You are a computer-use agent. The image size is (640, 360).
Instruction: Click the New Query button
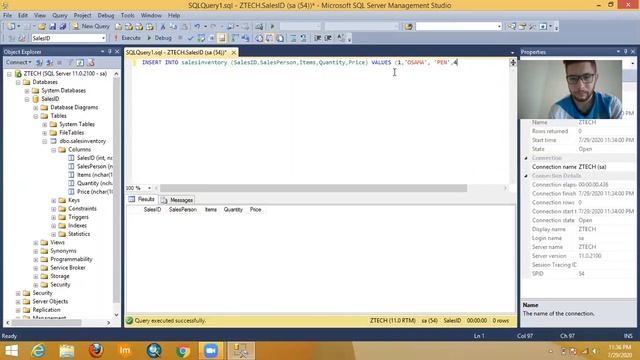pos(91,26)
